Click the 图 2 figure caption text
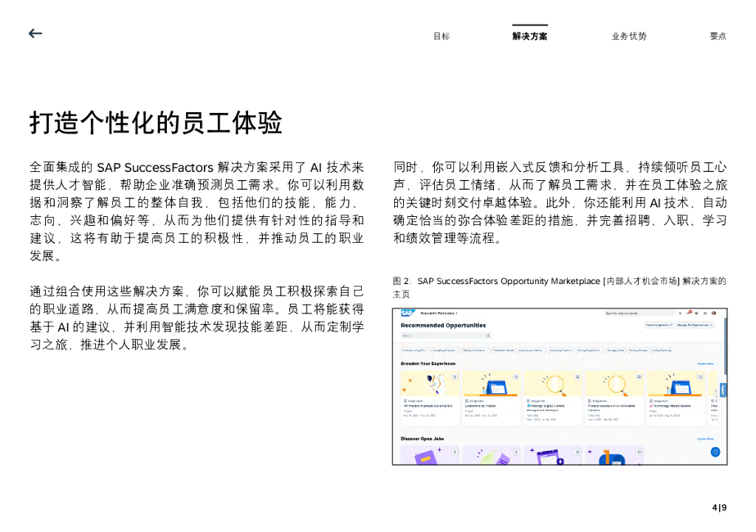The height and width of the screenshot is (532, 756). (560, 287)
